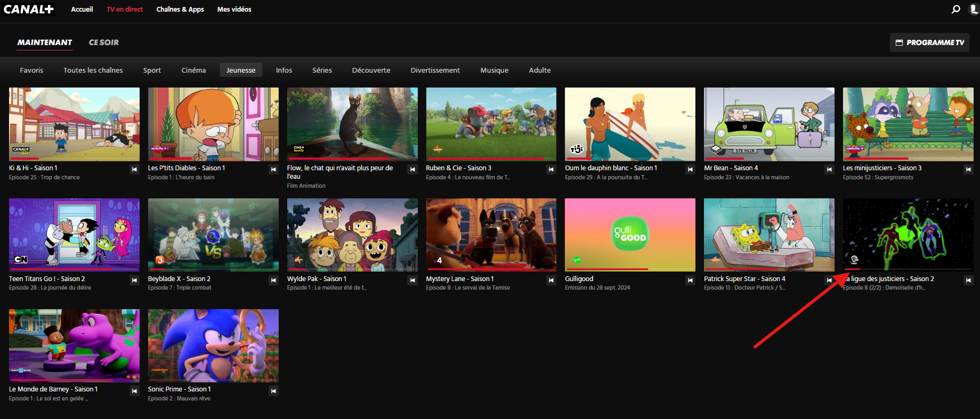Viewport: 980px width, 419px height.
Task: Click the CANAL+ logo
Action: (x=29, y=9)
